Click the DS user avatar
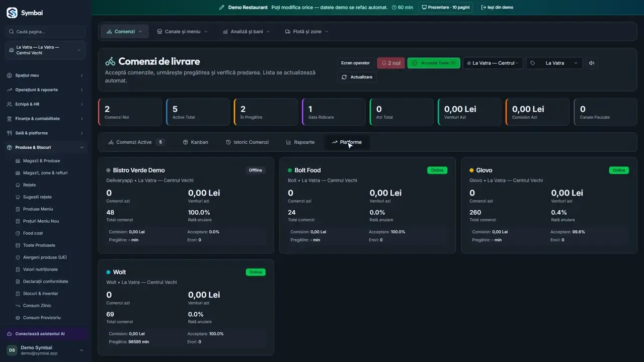The height and width of the screenshot is (362, 644). tap(12, 350)
